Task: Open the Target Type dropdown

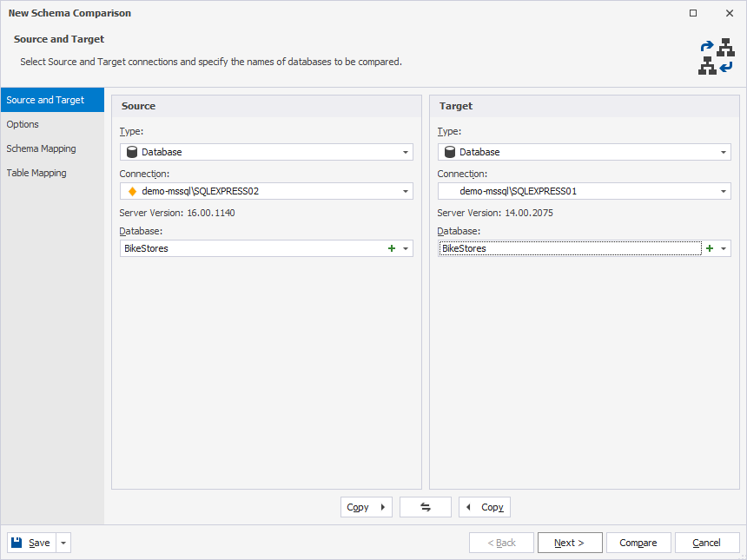Action: tap(724, 151)
